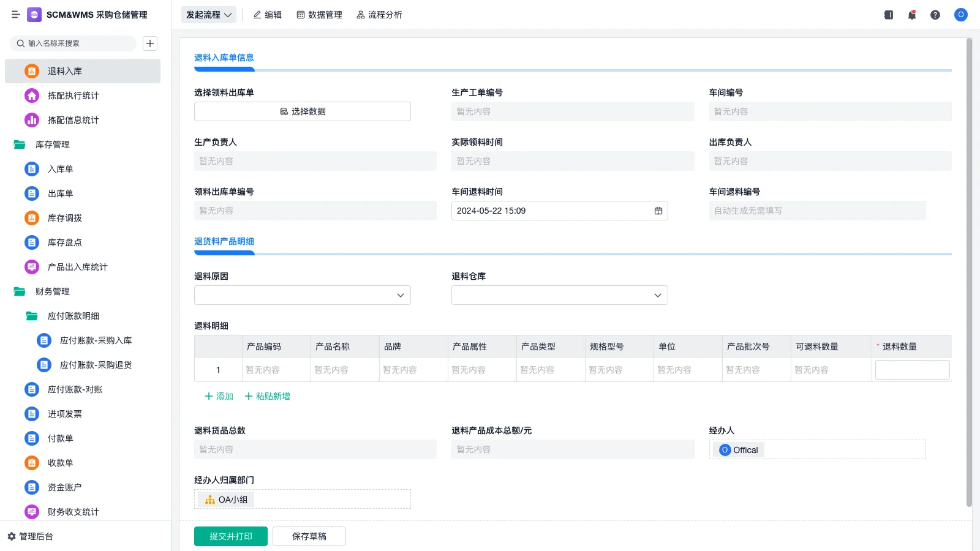Open 拣配信息统计 chart icon
Screen dimensions: 980x551
(32, 120)
